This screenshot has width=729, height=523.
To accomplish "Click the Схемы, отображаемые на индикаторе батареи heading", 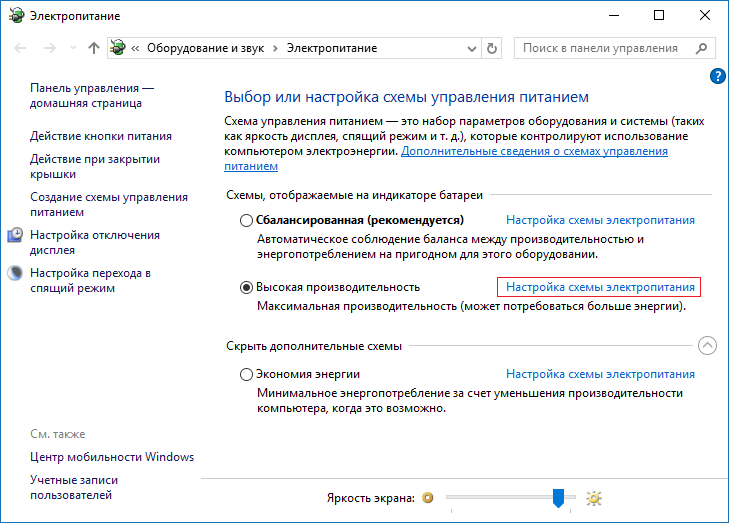I will [x=354, y=195].
